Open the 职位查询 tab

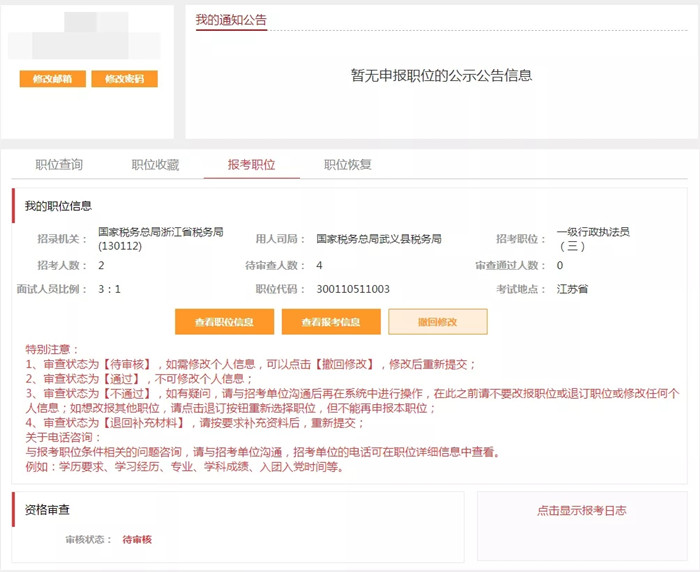click(x=59, y=165)
